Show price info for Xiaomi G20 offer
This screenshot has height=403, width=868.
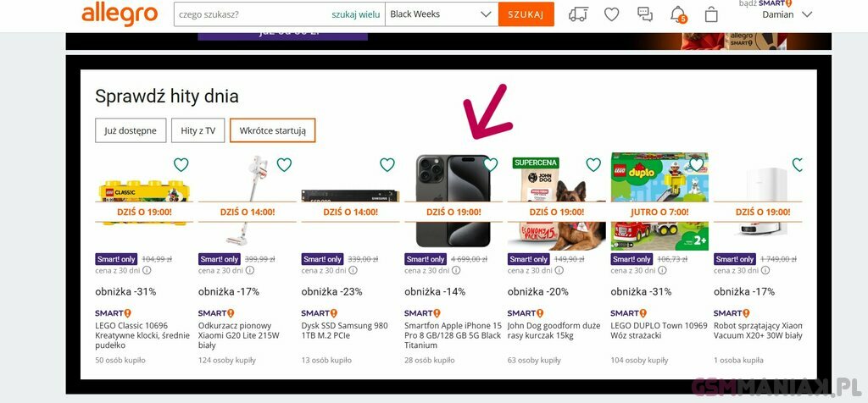[250, 270]
